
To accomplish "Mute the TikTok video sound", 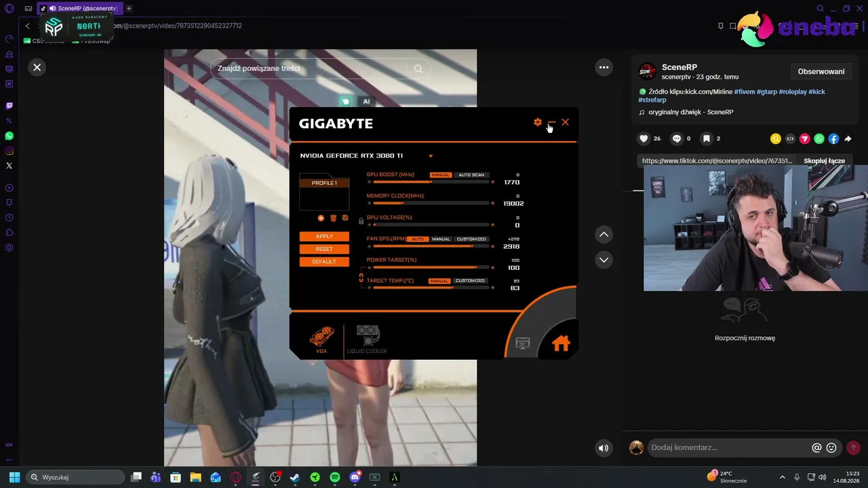I will [604, 448].
